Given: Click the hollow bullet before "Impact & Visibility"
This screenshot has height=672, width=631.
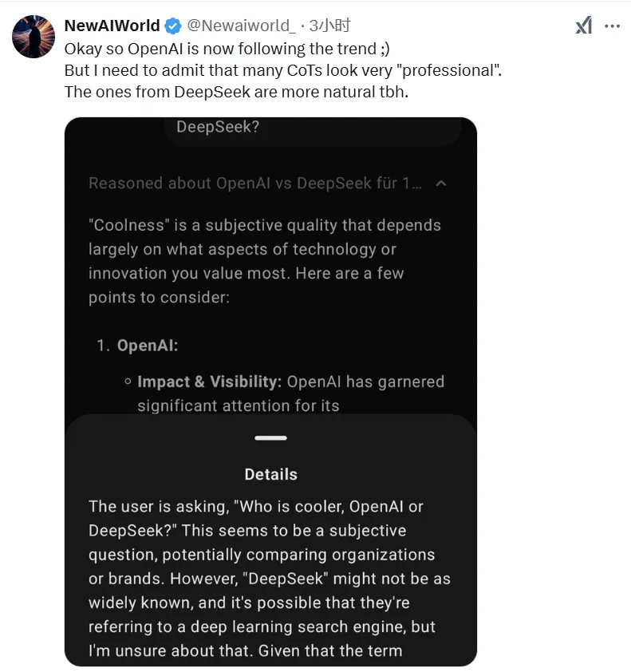Looking at the screenshot, I should pos(128,382).
